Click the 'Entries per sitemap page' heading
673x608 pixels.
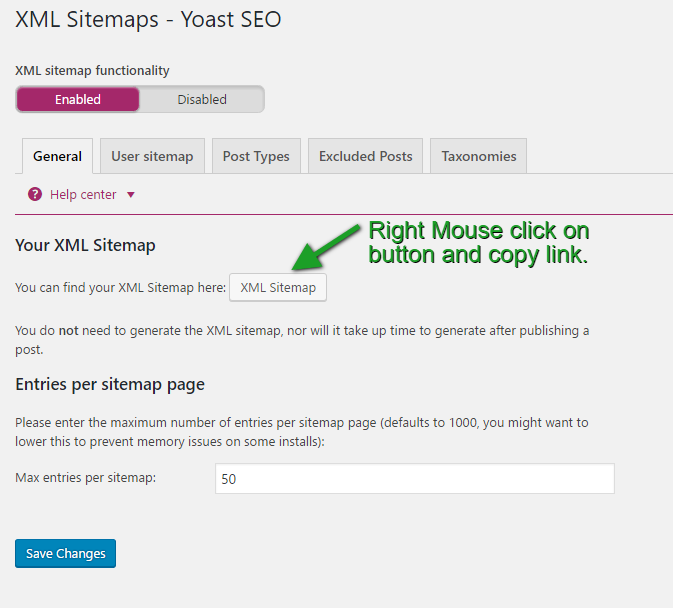coord(110,384)
